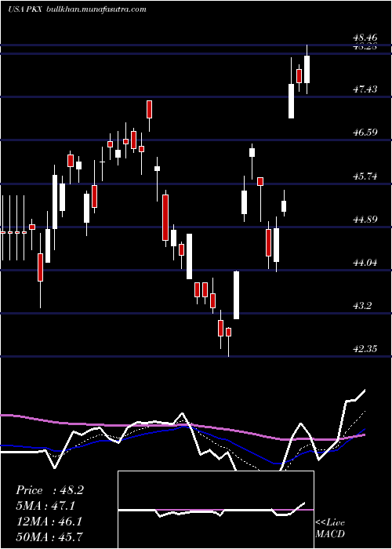Click the 46.59 price axis label
The height and width of the screenshot is (549, 392).
click(365, 133)
